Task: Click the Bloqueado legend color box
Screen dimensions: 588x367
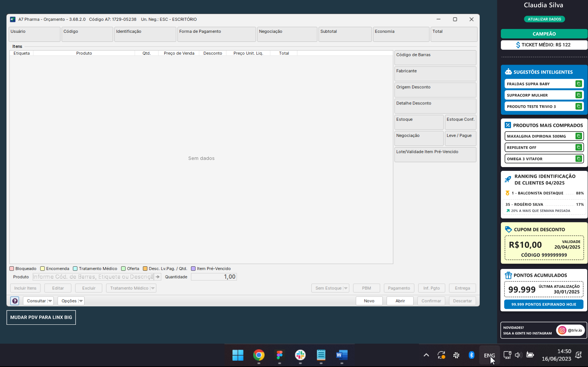Action: (12, 269)
